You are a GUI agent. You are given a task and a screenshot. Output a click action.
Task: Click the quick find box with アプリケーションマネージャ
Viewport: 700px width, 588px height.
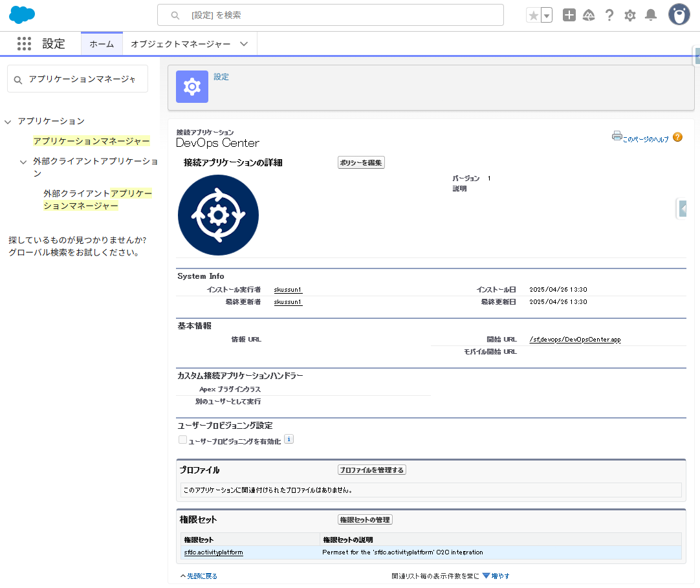click(x=78, y=79)
